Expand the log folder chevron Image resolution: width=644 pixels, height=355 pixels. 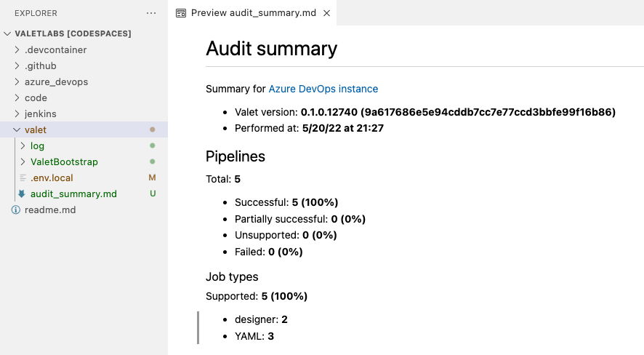(x=23, y=146)
